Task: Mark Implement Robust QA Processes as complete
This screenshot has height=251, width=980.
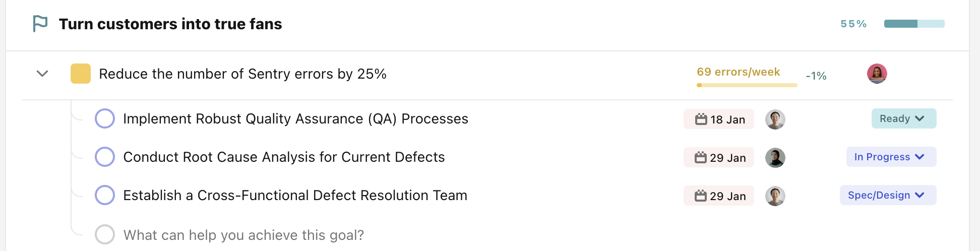Action: click(x=105, y=119)
